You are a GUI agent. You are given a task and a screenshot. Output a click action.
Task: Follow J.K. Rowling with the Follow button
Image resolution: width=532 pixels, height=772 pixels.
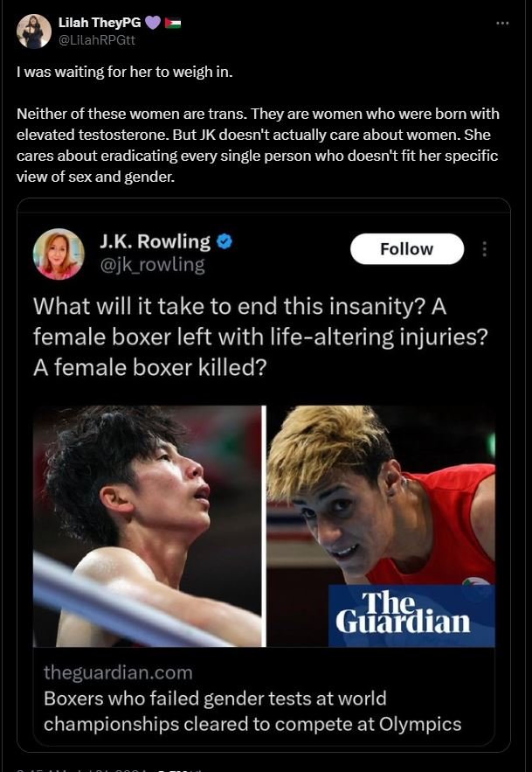coord(407,249)
